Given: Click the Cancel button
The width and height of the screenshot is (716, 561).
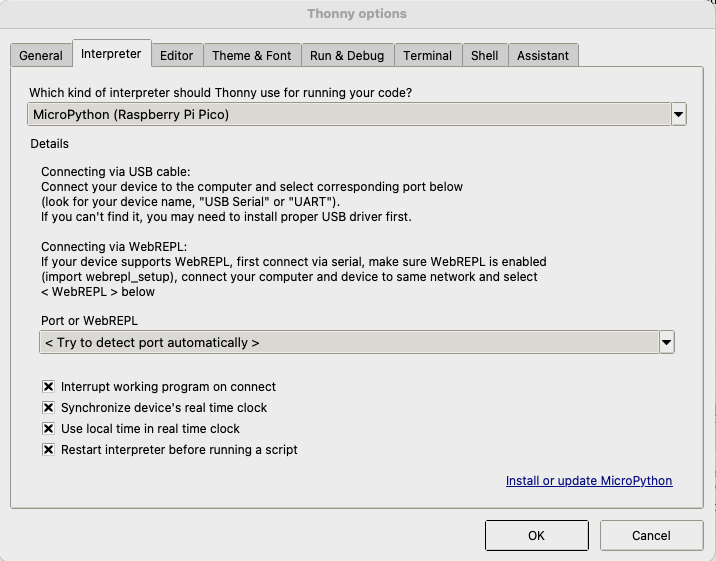Looking at the screenshot, I should [651, 535].
